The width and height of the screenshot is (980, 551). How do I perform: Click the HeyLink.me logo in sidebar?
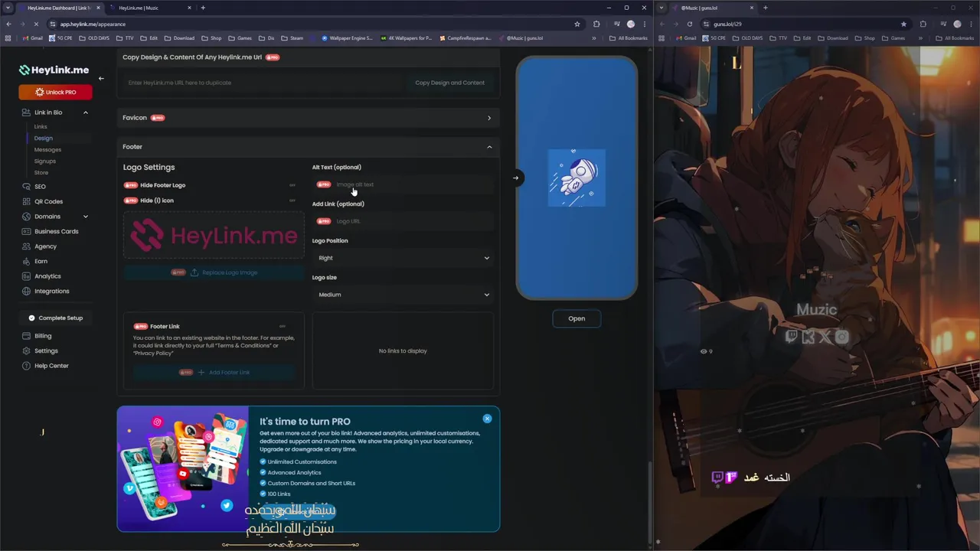tap(54, 70)
